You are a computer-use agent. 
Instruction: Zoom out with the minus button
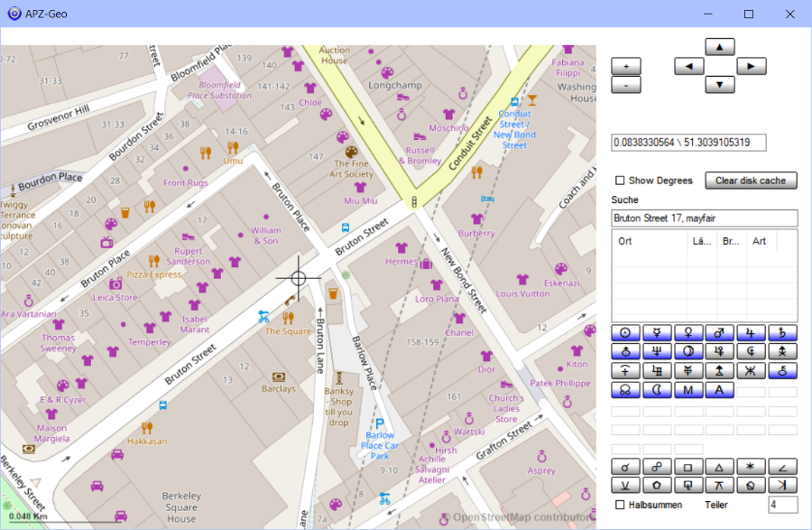click(625, 85)
